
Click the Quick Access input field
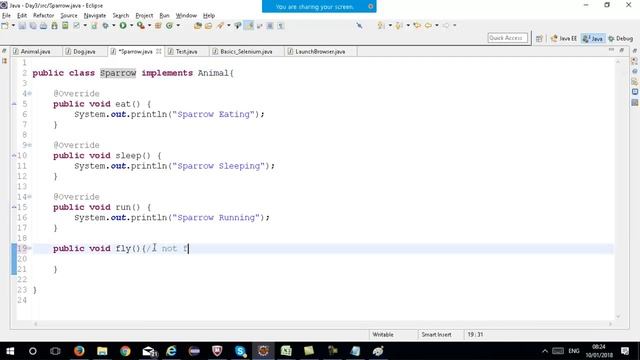click(507, 38)
